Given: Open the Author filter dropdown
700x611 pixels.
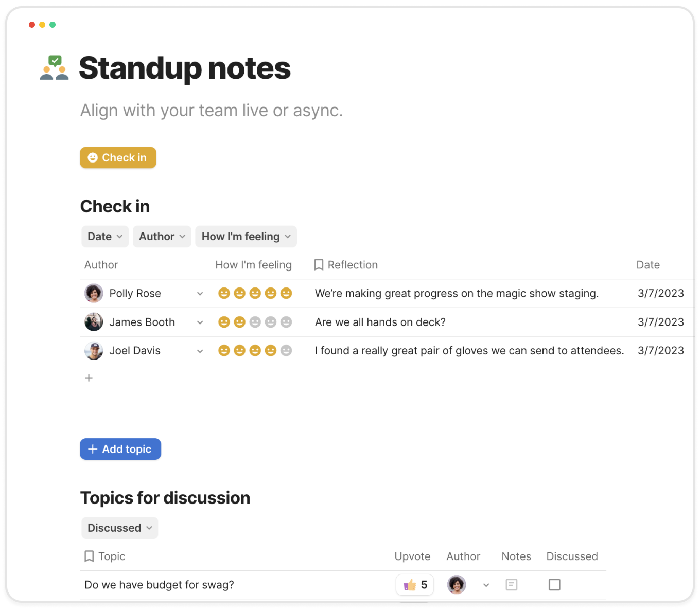Looking at the screenshot, I should tap(162, 237).
